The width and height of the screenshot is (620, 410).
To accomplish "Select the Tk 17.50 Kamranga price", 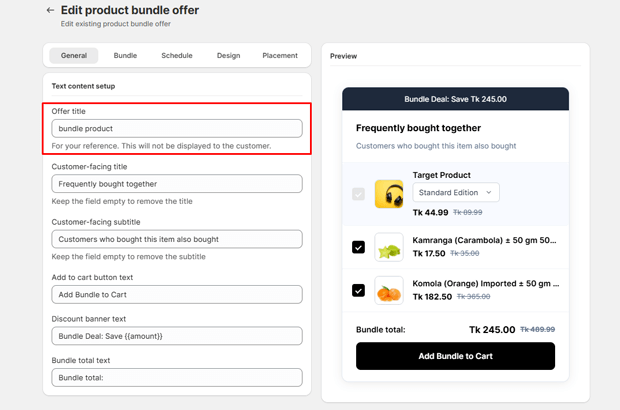I will (429, 253).
